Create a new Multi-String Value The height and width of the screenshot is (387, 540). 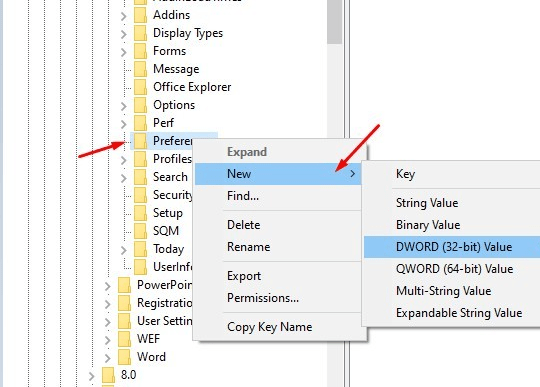pos(452,291)
